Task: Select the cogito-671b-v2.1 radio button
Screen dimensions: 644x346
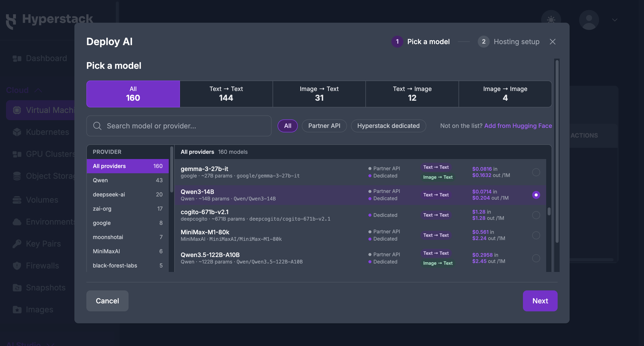Action: point(536,215)
